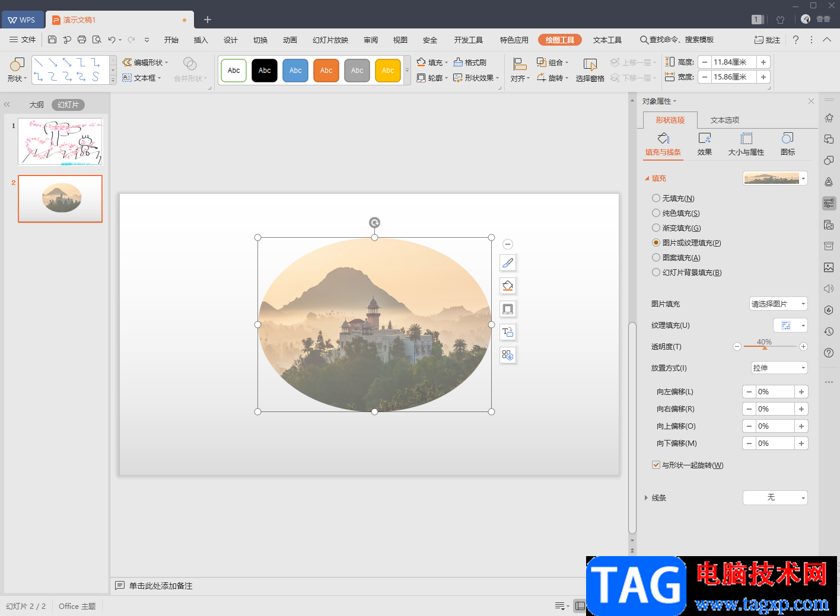840x616 pixels.
Task: Open the Text tools (文本工具) tab
Action: pos(607,40)
